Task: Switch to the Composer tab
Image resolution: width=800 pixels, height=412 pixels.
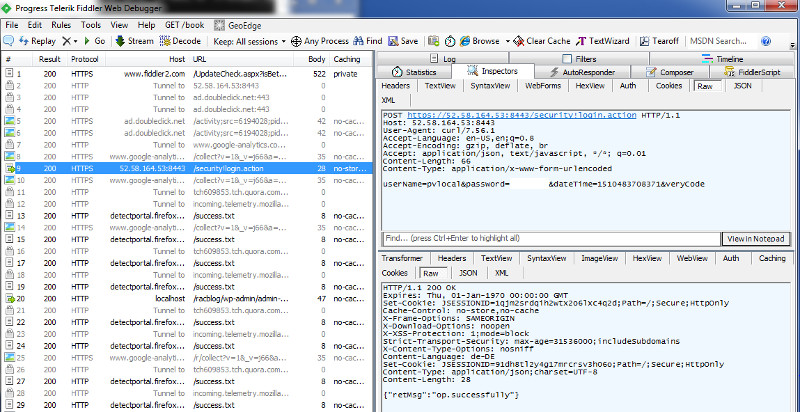Action: [x=669, y=72]
